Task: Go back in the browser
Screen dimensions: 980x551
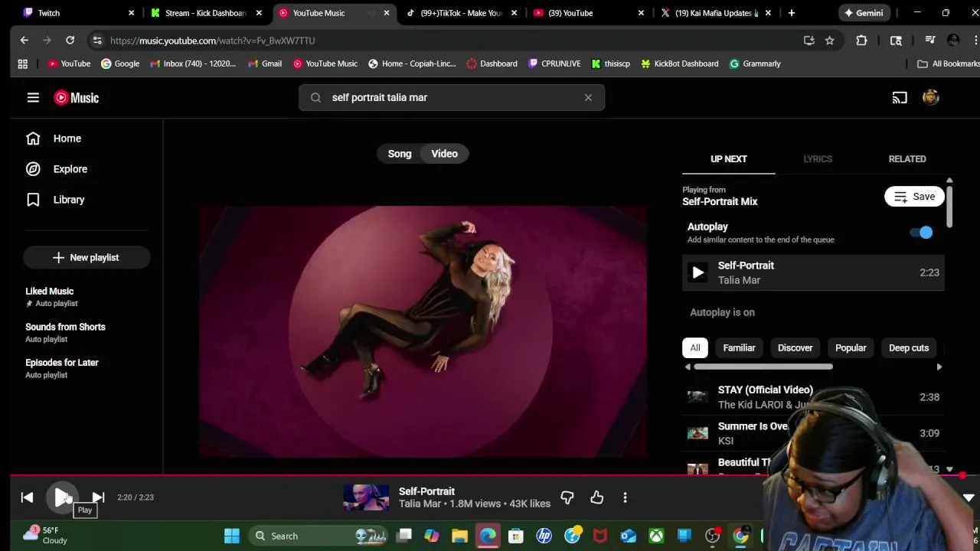Action: pos(24,41)
